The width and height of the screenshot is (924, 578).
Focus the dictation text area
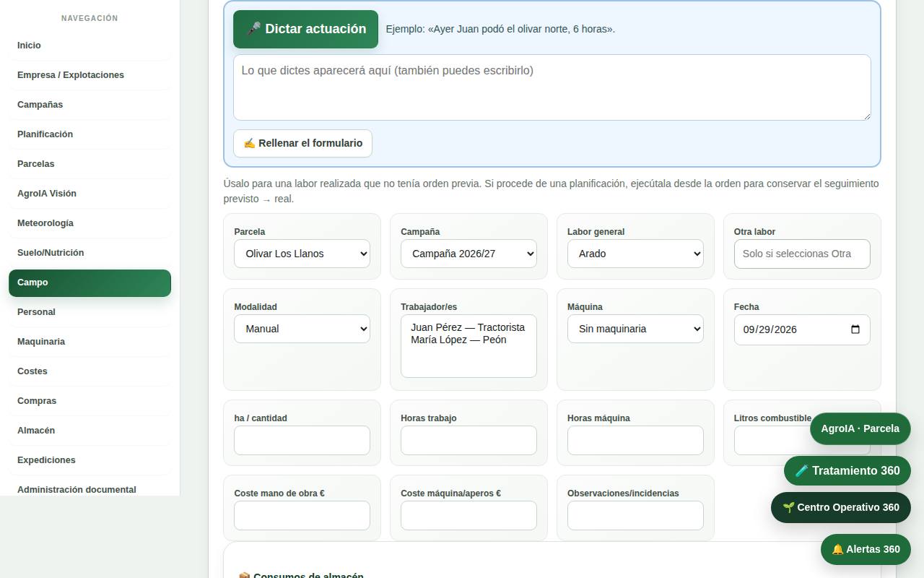[x=552, y=87]
